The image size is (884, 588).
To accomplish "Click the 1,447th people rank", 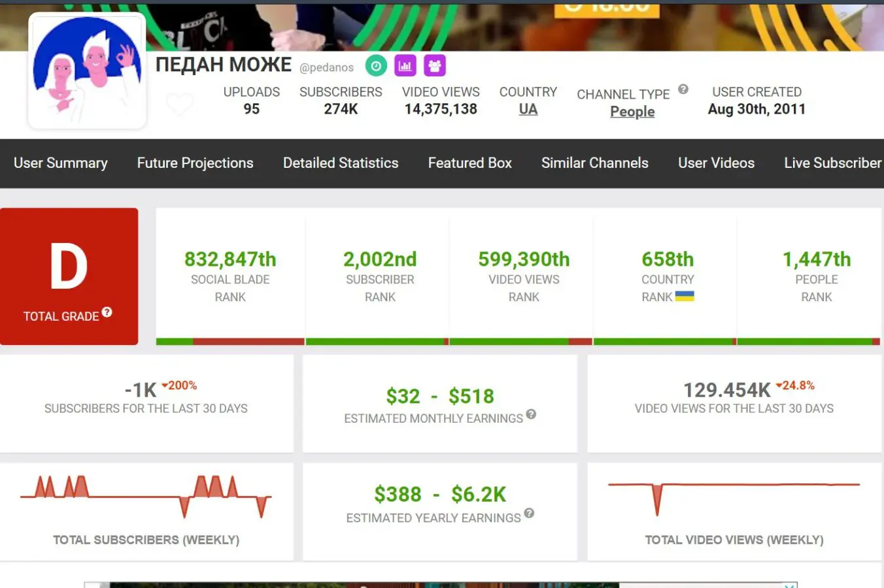I will point(817,259).
